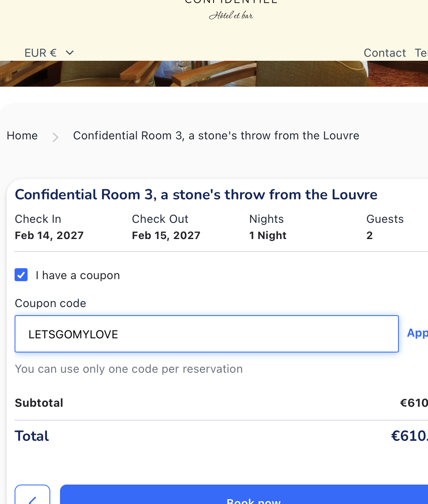Click the Check In date Feb 14, 2027

coord(49,235)
